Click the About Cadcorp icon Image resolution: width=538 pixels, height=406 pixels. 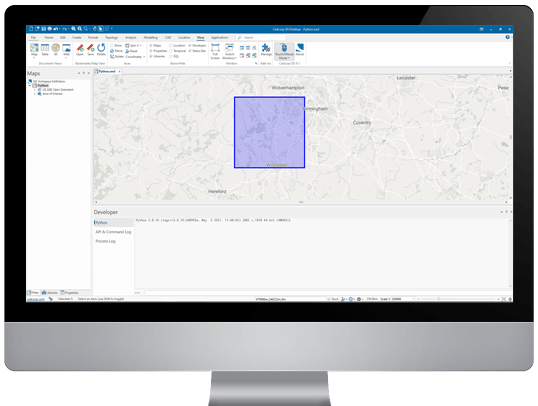pos(300,50)
